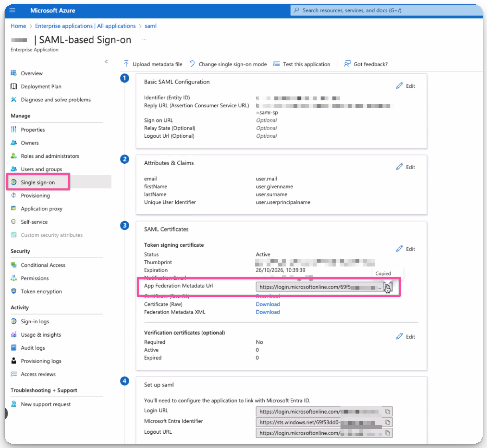The width and height of the screenshot is (487, 448).
Task: Open the more options ellipsis beside title
Action: tap(145, 40)
